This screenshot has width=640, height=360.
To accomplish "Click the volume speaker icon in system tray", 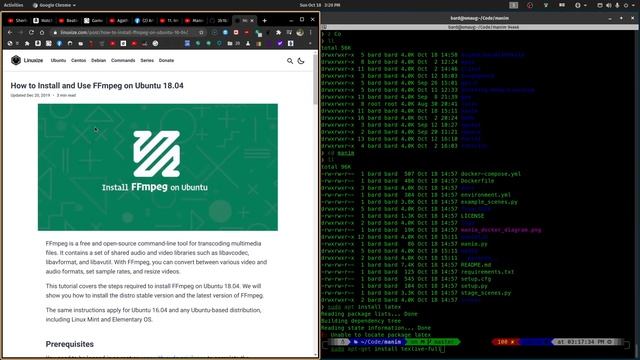I will pyautogui.click(x=609, y=5).
